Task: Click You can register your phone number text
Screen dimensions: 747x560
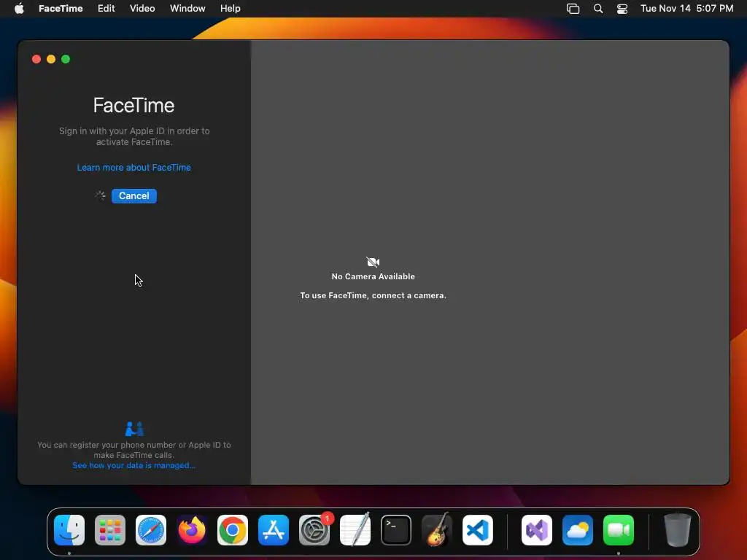Action: (x=134, y=449)
